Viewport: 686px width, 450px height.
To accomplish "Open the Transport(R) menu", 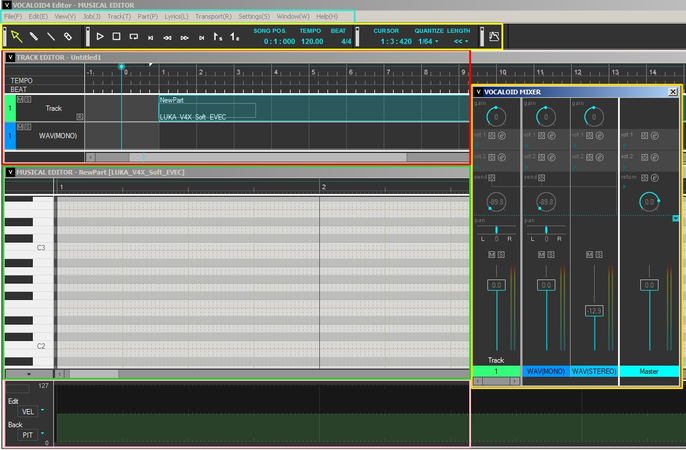I will coord(214,16).
